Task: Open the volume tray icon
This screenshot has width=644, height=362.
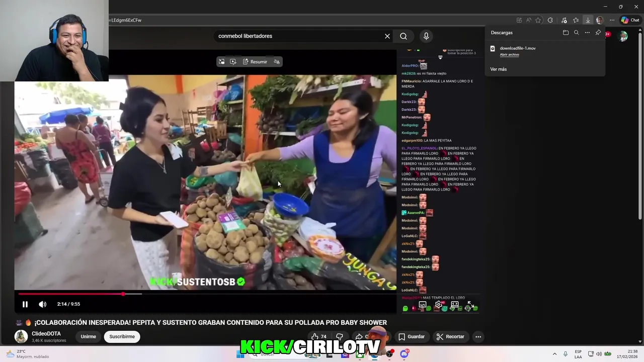Action: [x=599, y=354]
